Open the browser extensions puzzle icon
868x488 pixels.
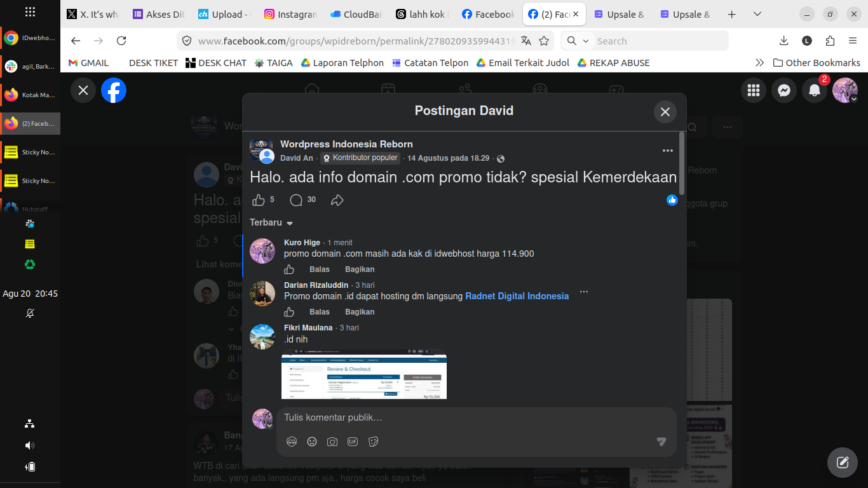click(x=830, y=41)
